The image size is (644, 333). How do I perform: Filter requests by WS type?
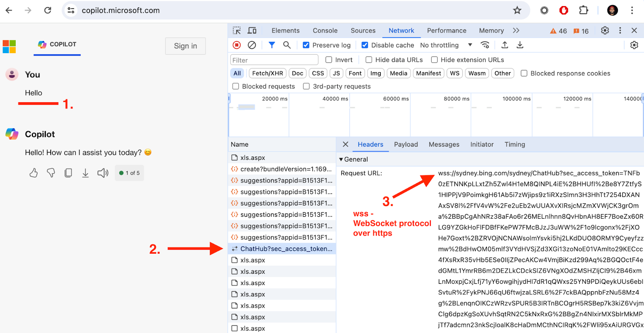[x=455, y=73]
